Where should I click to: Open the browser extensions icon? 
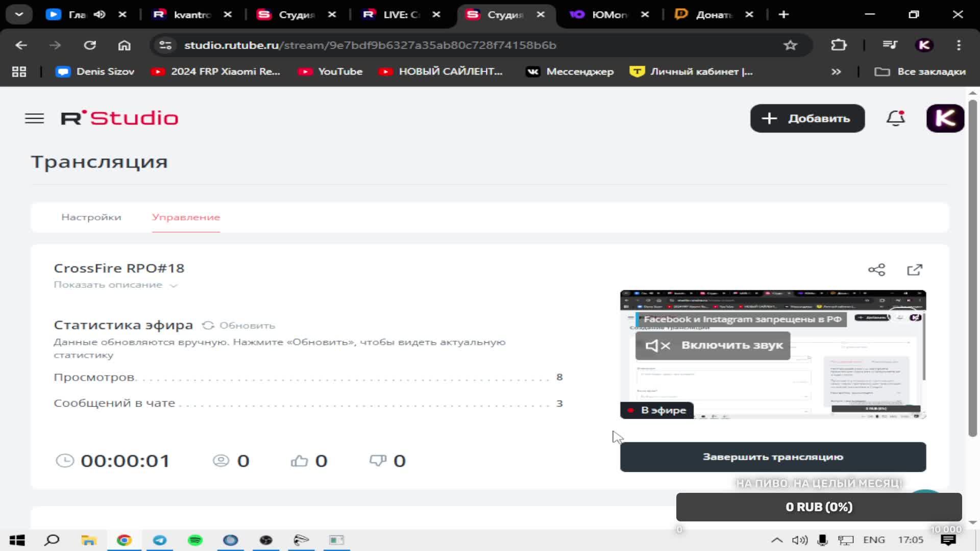click(x=839, y=45)
